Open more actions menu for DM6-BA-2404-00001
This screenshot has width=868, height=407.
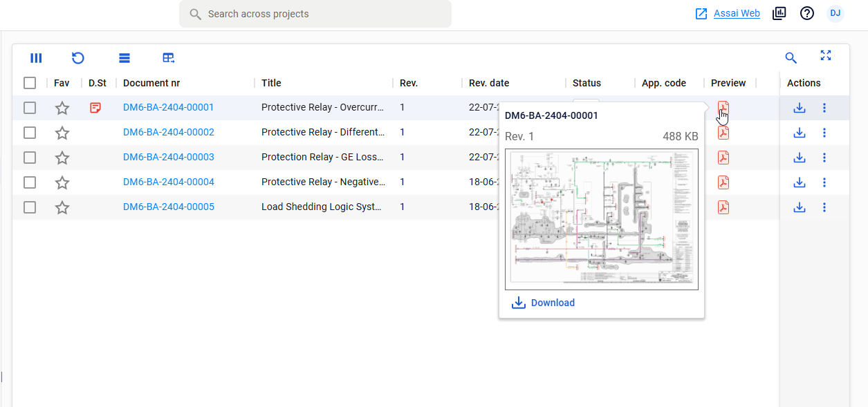[x=824, y=108]
